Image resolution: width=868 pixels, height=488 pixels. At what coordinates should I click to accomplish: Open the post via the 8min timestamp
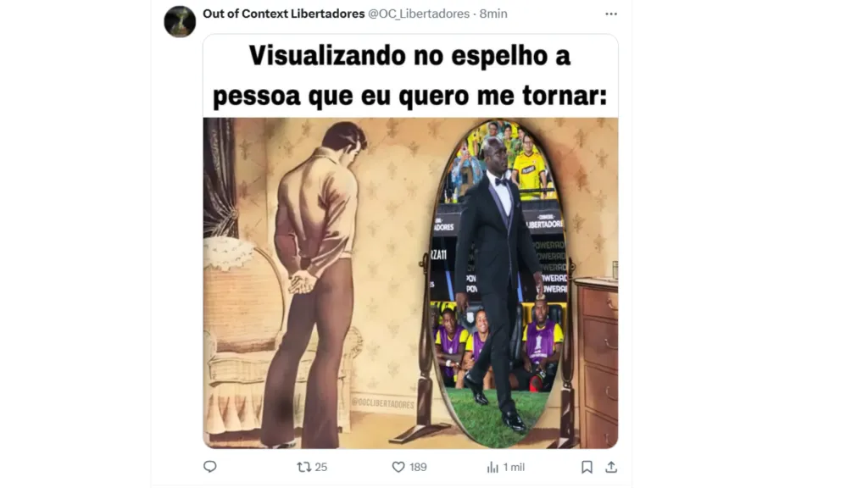[x=493, y=14]
